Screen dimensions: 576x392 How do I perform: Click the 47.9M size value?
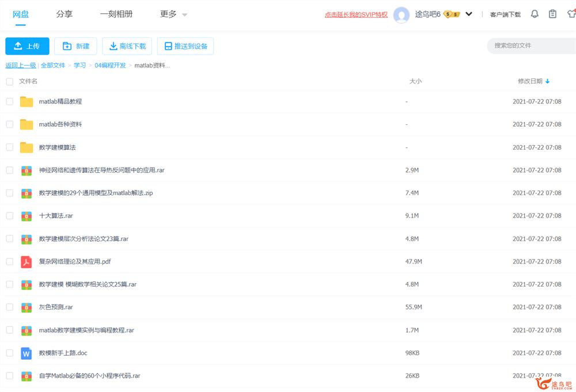(414, 262)
